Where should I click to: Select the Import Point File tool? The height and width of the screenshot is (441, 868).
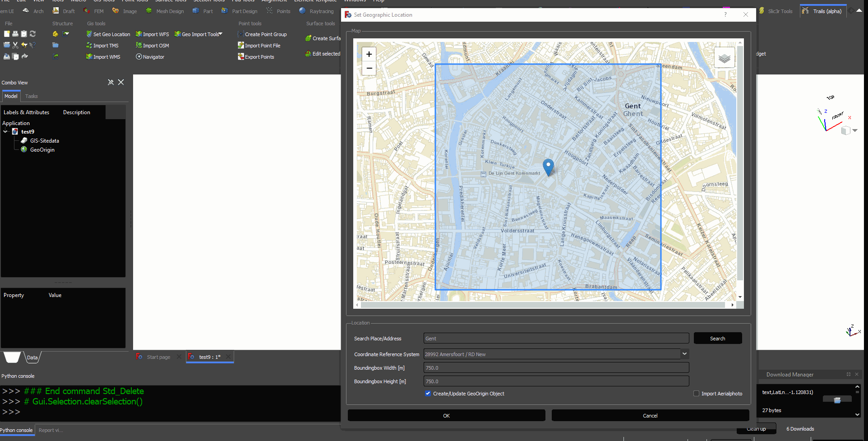click(x=259, y=45)
